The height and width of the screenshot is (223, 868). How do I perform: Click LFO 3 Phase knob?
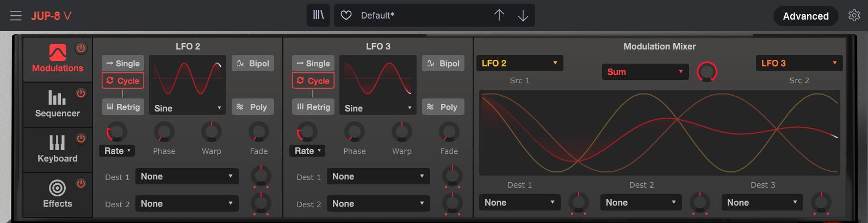(x=354, y=132)
